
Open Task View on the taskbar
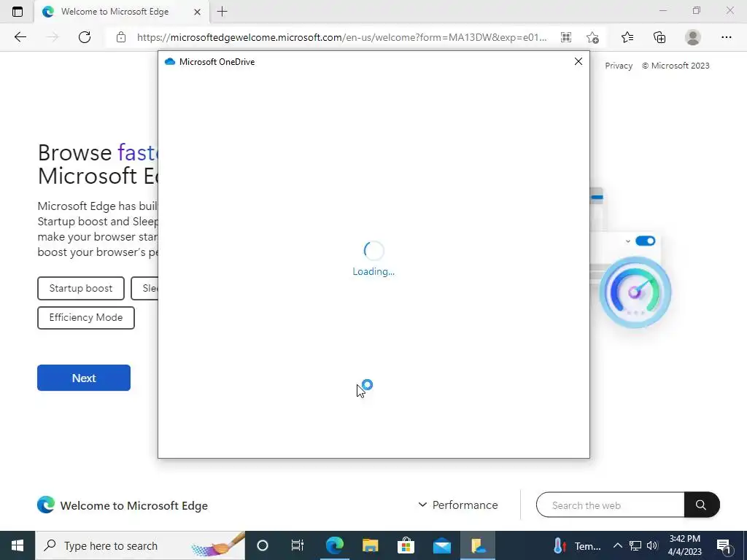(298, 545)
